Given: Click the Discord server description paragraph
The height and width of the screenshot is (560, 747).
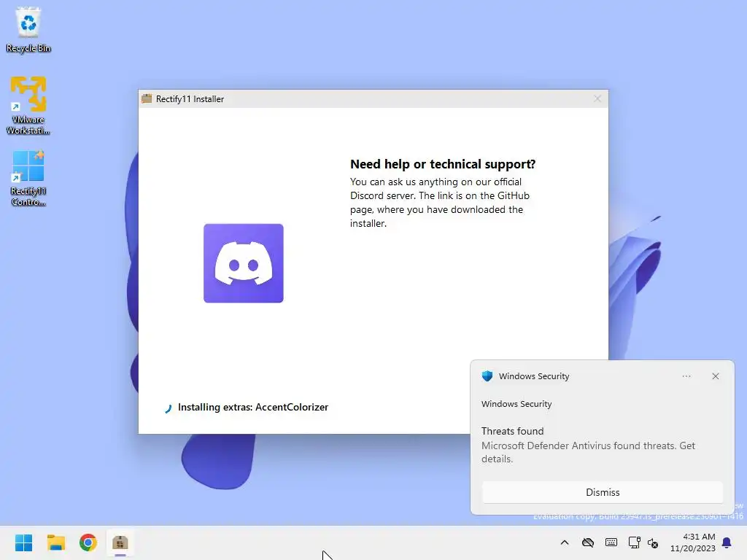Looking at the screenshot, I should pyautogui.click(x=440, y=203).
